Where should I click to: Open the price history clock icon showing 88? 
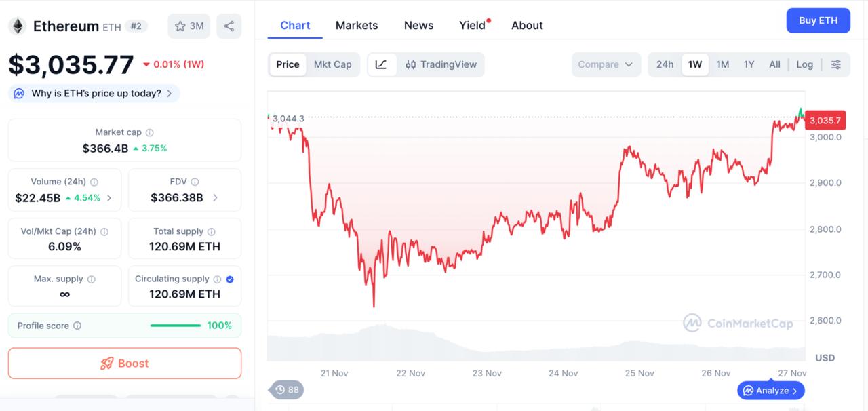click(x=285, y=389)
